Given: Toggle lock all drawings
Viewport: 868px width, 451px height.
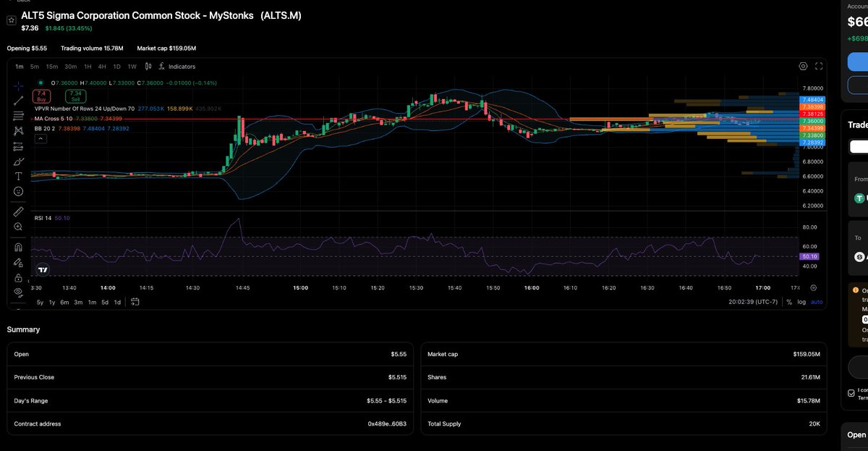Looking at the screenshot, I should (18, 277).
